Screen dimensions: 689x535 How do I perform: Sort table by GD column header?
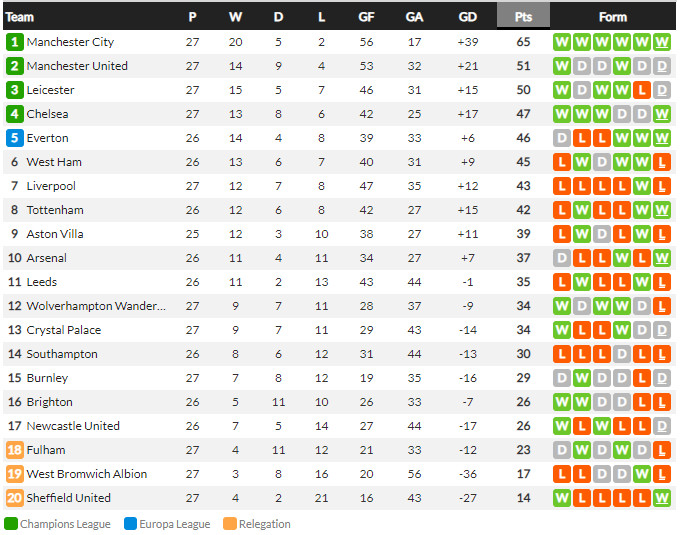click(x=468, y=16)
